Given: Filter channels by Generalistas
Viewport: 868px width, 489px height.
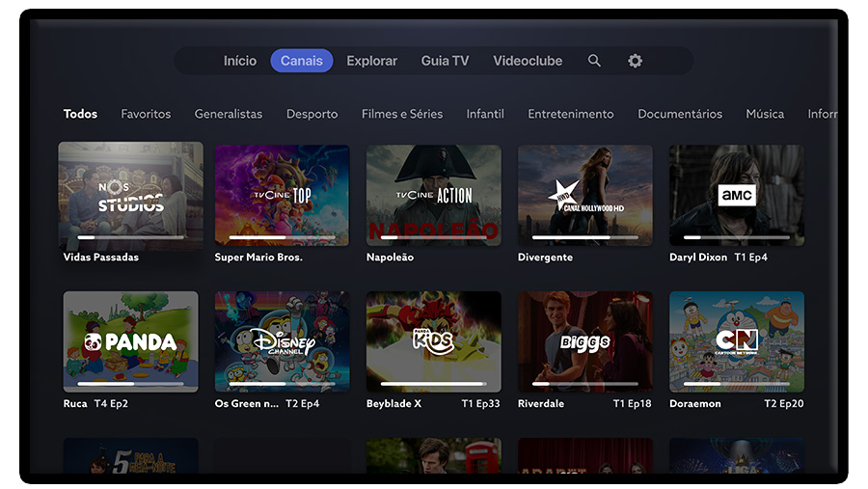Looking at the screenshot, I should pos(229,114).
